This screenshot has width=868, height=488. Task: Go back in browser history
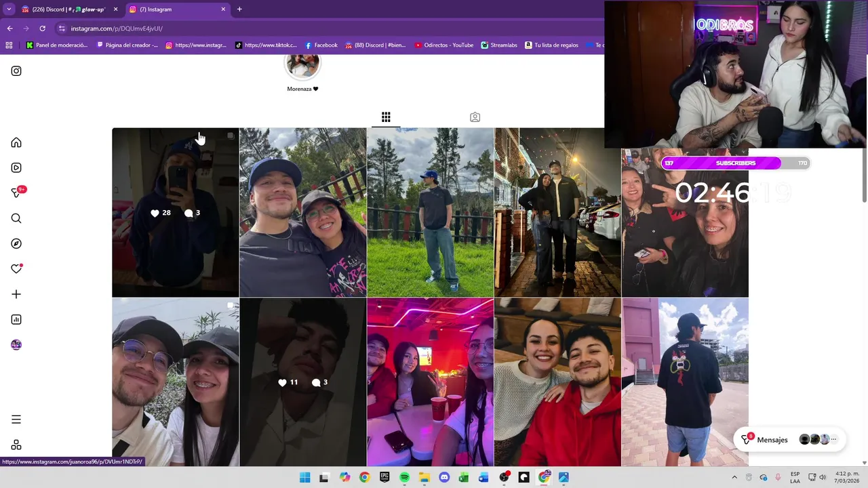[9, 28]
